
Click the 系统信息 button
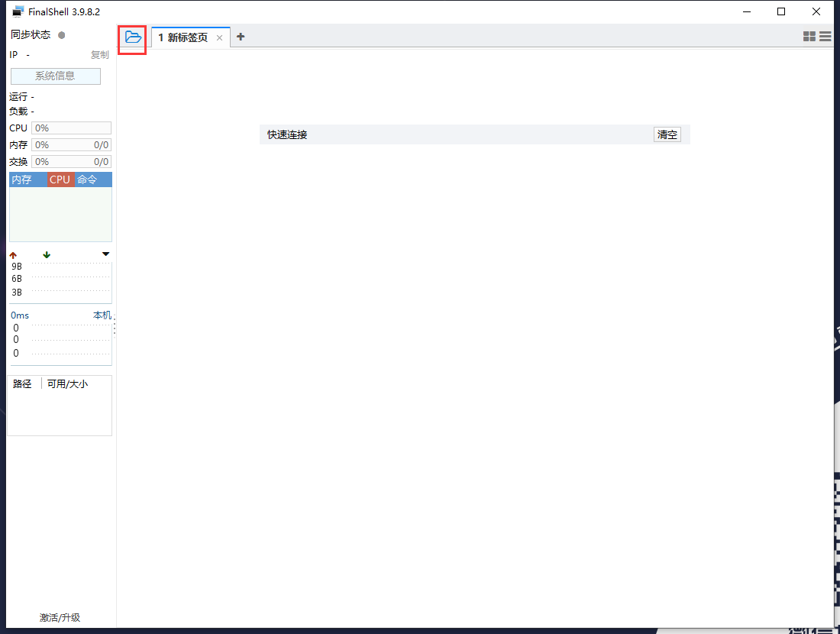click(x=56, y=76)
